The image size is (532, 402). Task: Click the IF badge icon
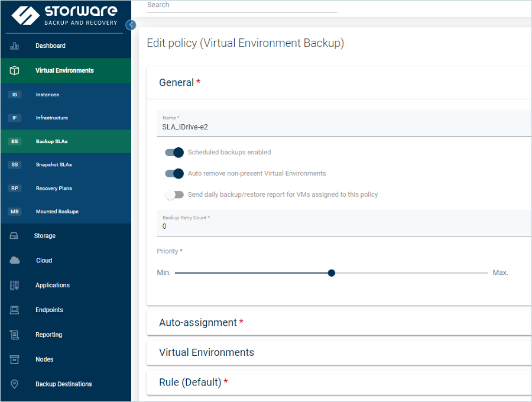(15, 118)
